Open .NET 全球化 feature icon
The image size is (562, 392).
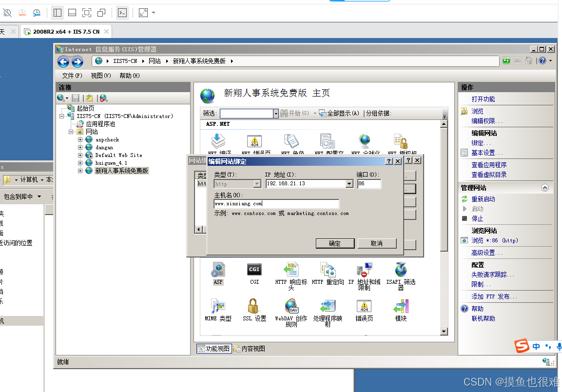(x=365, y=141)
